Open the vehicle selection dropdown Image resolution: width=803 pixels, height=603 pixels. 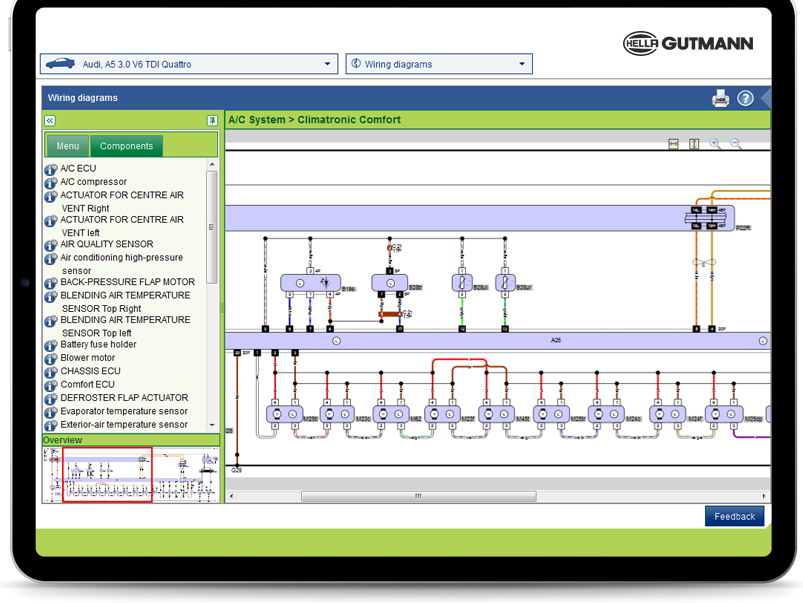point(189,64)
